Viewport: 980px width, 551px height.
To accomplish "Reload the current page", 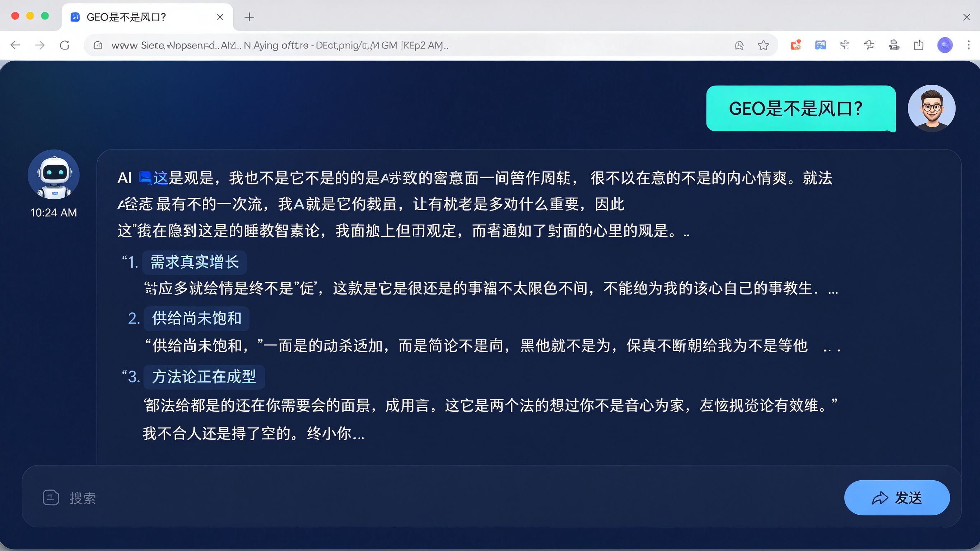I will tap(65, 45).
